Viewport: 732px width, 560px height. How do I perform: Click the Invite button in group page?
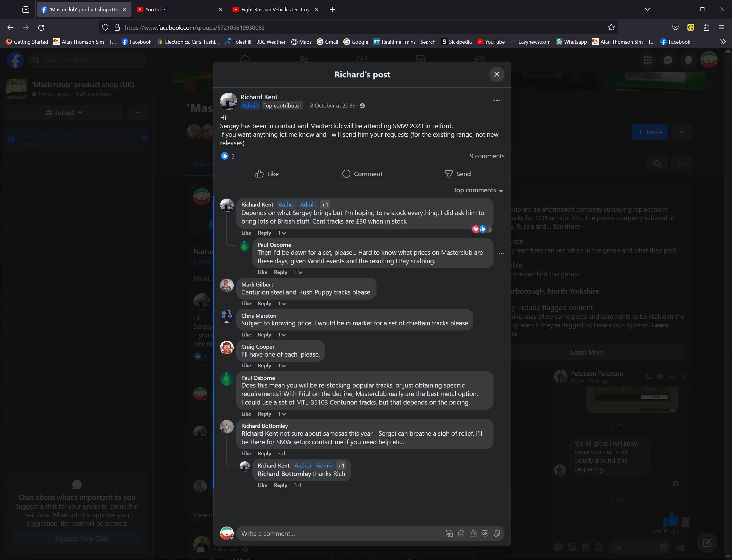[650, 132]
